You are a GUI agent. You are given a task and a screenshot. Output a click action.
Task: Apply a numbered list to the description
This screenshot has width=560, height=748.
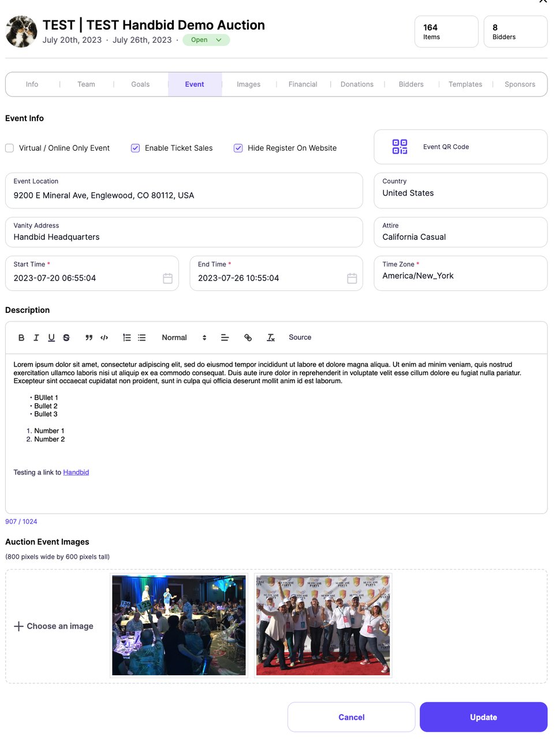point(126,337)
